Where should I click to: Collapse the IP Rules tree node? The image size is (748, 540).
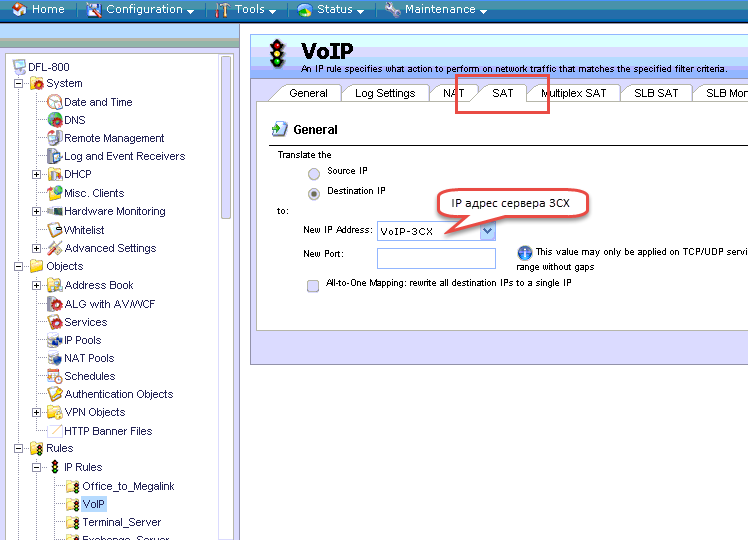click(36, 467)
